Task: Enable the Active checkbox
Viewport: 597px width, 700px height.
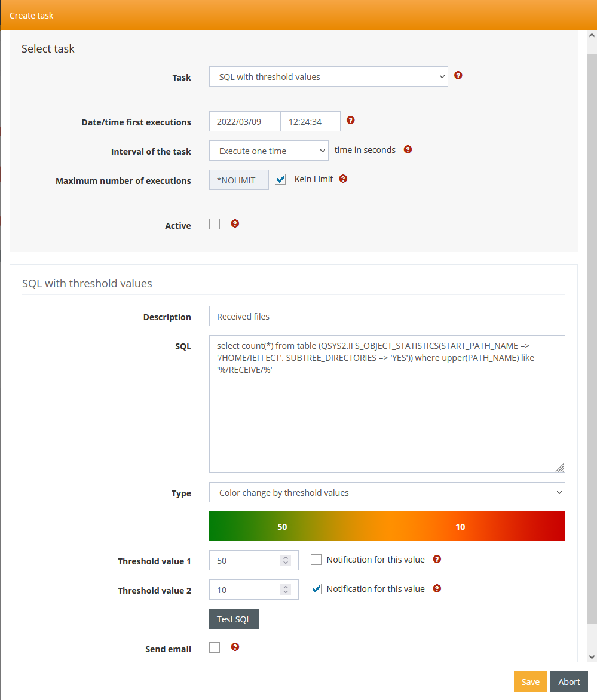Action: (x=215, y=224)
